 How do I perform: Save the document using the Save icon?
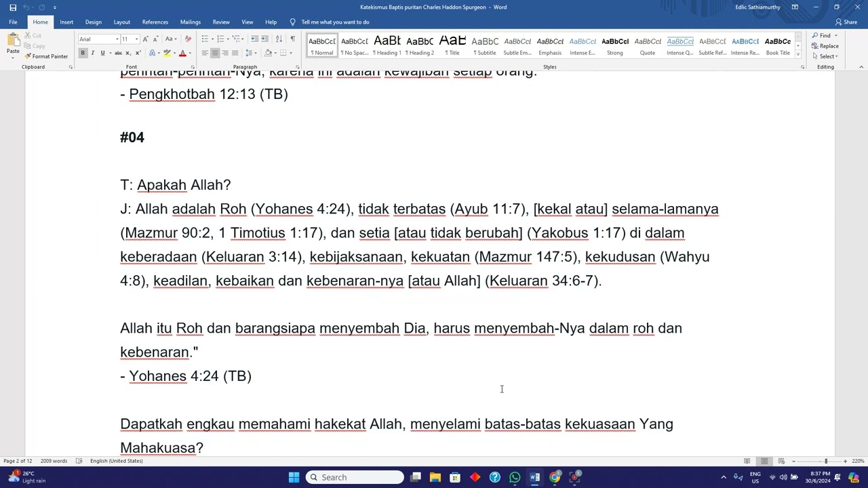13,7
